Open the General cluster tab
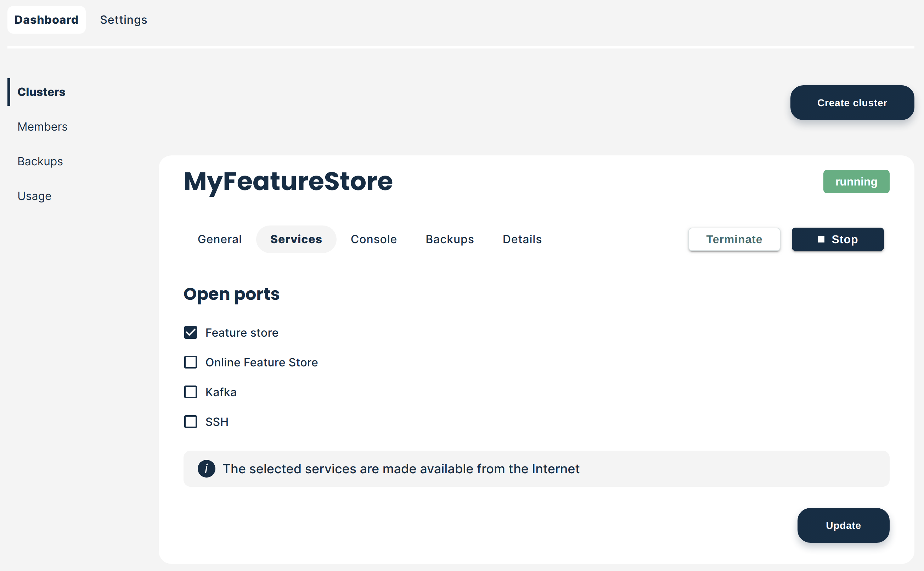The image size is (924, 571). click(220, 239)
